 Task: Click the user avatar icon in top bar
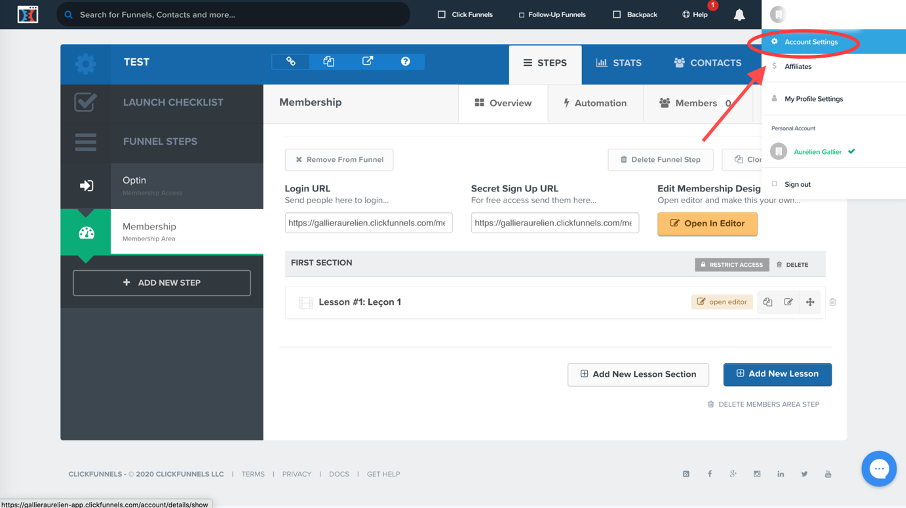click(x=778, y=14)
